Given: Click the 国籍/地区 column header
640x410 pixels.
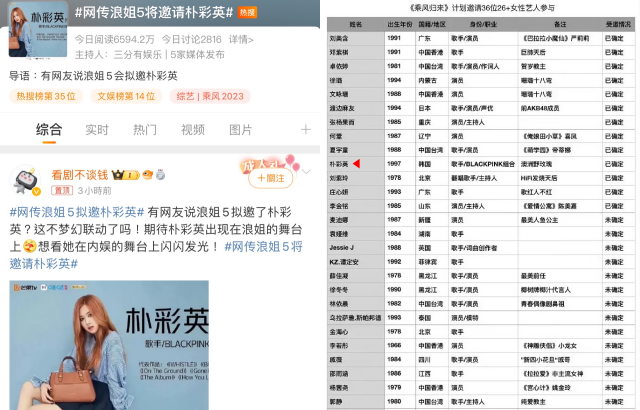Looking at the screenshot, I should 432,24.
